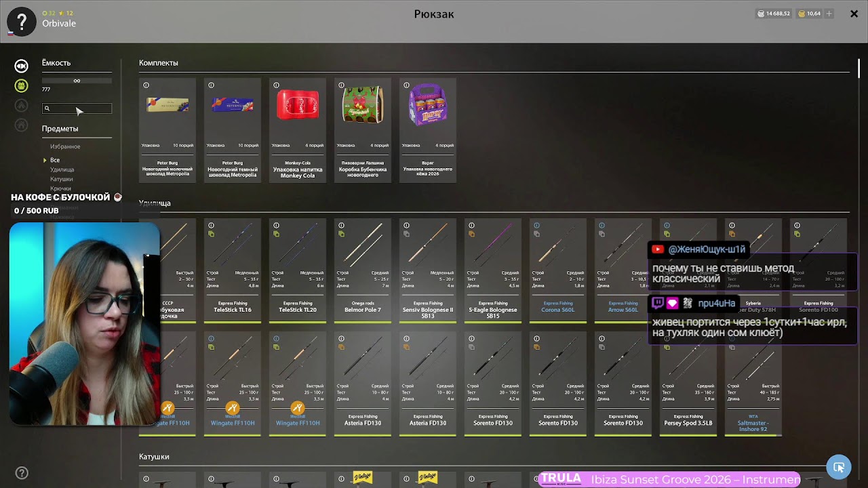
Task: Show info for TeleStick TL16 rod
Action: coord(211,226)
